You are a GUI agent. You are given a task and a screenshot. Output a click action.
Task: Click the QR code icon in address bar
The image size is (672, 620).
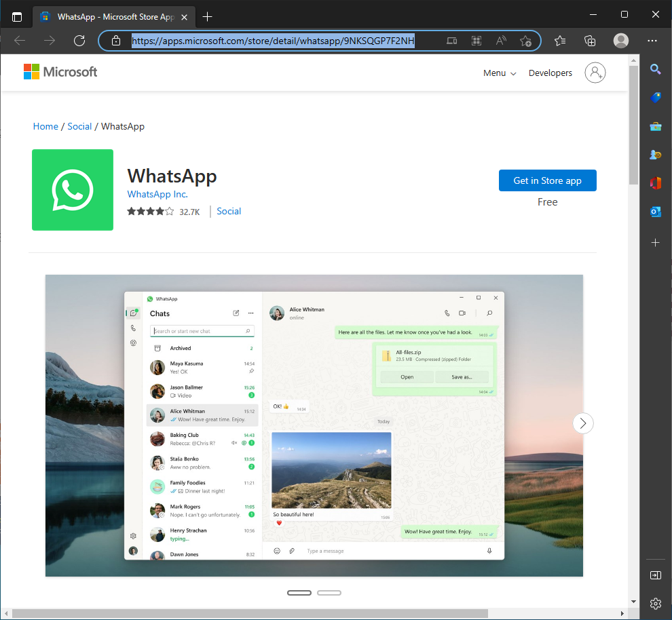pos(476,41)
